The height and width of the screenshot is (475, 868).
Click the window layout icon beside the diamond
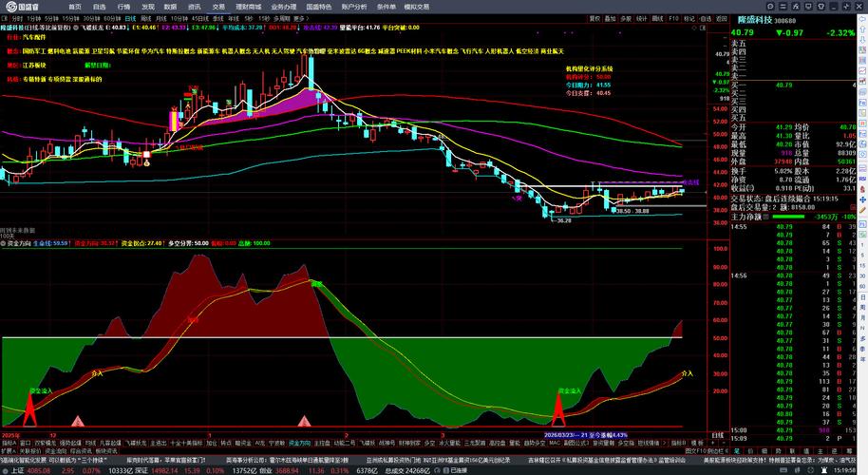click(703, 28)
